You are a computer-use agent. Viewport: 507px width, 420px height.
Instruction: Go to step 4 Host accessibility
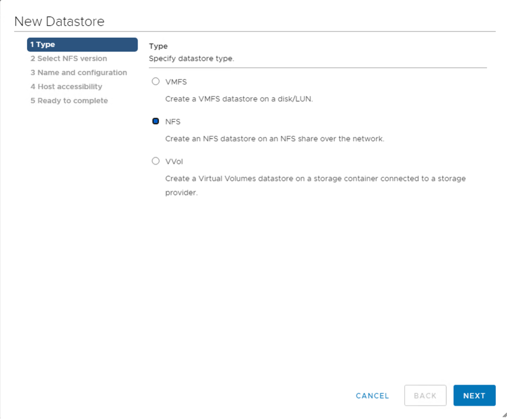66,86
